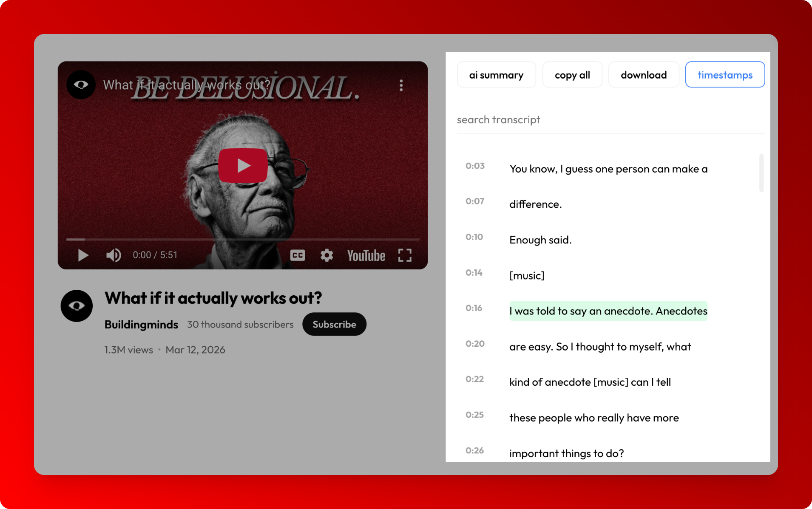Open the playback settings gear
This screenshot has height=509, width=812.
[x=327, y=255]
